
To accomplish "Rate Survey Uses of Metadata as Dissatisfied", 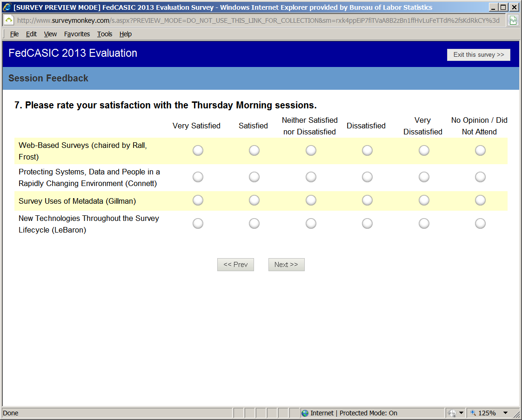I will pos(367,200).
